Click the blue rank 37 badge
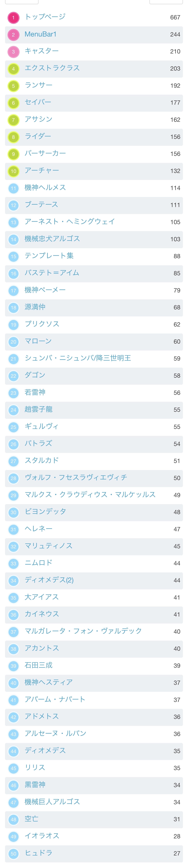This screenshot has height=868, width=188. click(x=13, y=632)
